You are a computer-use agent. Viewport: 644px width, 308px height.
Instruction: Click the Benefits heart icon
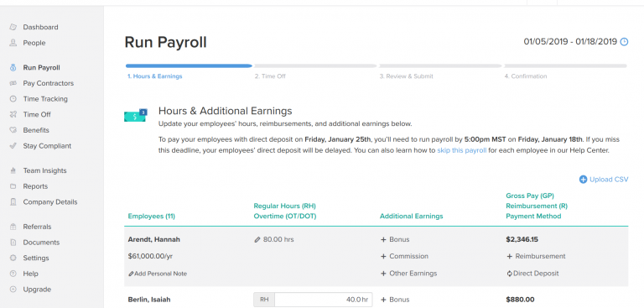point(13,130)
